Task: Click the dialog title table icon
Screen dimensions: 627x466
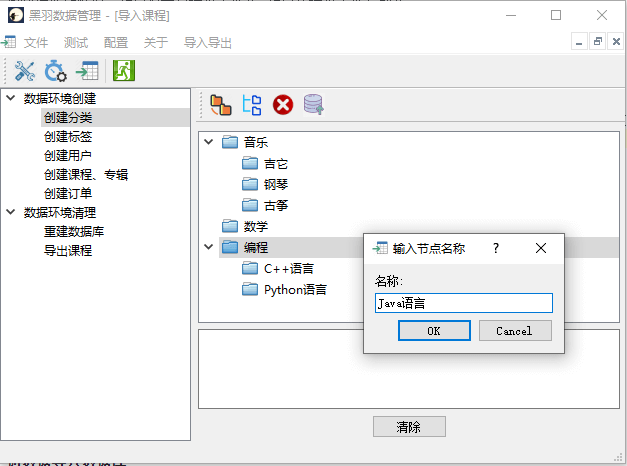Action: [x=380, y=248]
